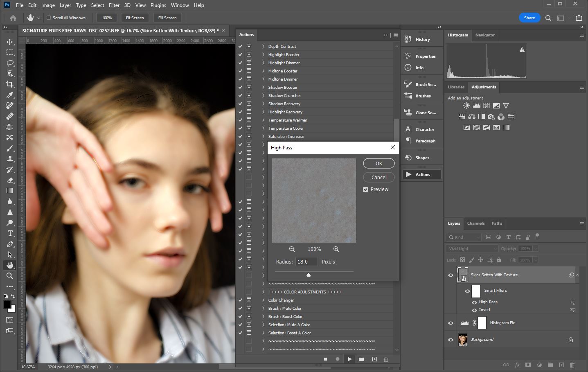Switch to the Channels tab
The width and height of the screenshot is (588, 372).
click(475, 223)
